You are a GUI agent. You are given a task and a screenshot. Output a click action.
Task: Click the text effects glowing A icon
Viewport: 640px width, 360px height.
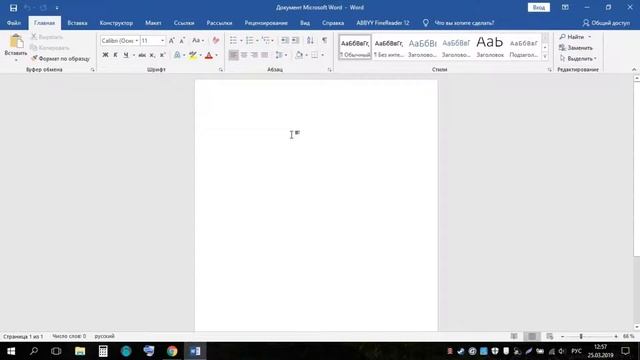(x=177, y=55)
